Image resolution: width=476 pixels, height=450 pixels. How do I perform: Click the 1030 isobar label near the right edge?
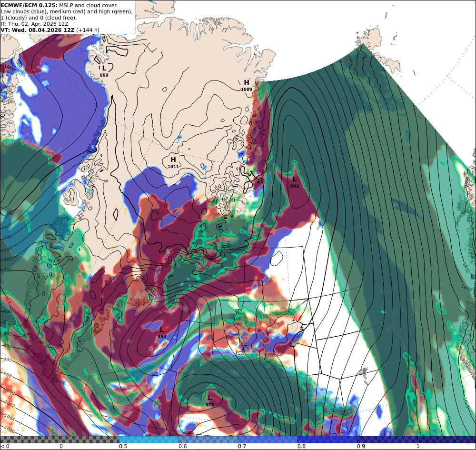click(x=466, y=288)
